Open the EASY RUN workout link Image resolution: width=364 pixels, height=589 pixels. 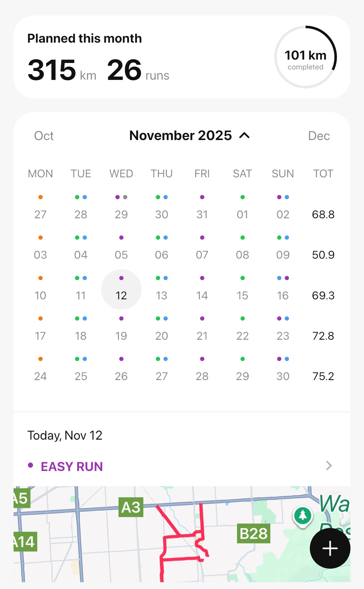click(x=72, y=466)
